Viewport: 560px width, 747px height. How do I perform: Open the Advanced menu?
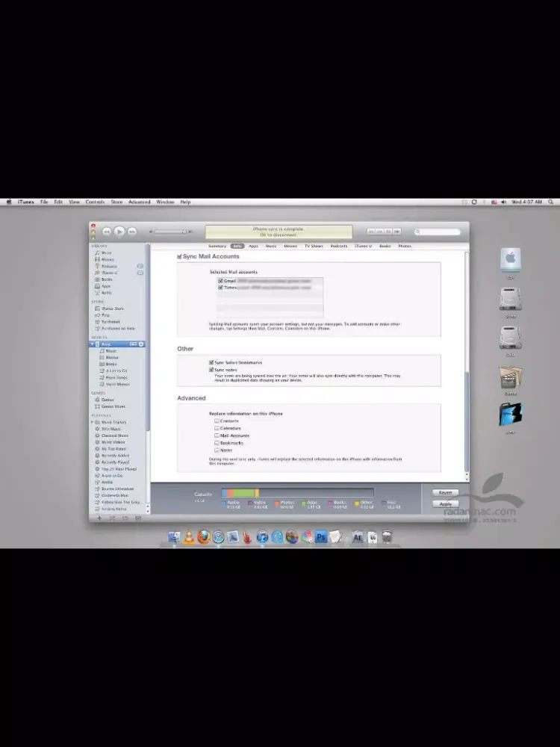pos(139,202)
